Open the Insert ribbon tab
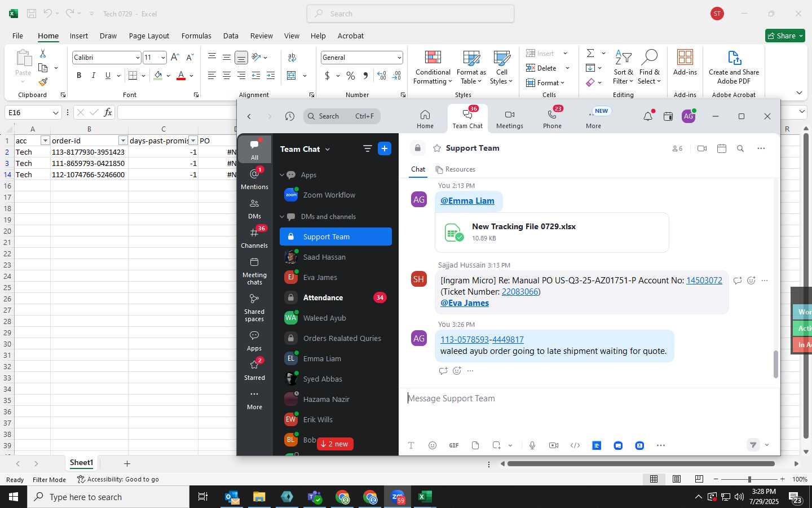This screenshot has width=812, height=508. coord(79,36)
